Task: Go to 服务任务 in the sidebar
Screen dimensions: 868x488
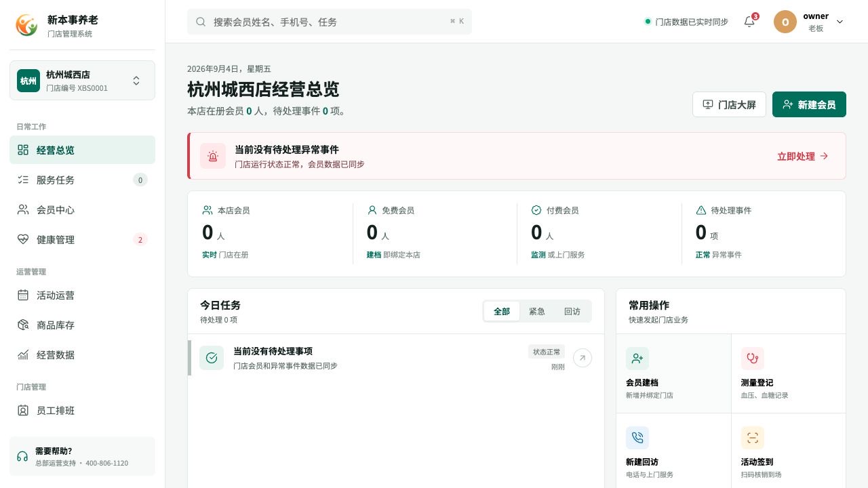Action: pos(82,180)
